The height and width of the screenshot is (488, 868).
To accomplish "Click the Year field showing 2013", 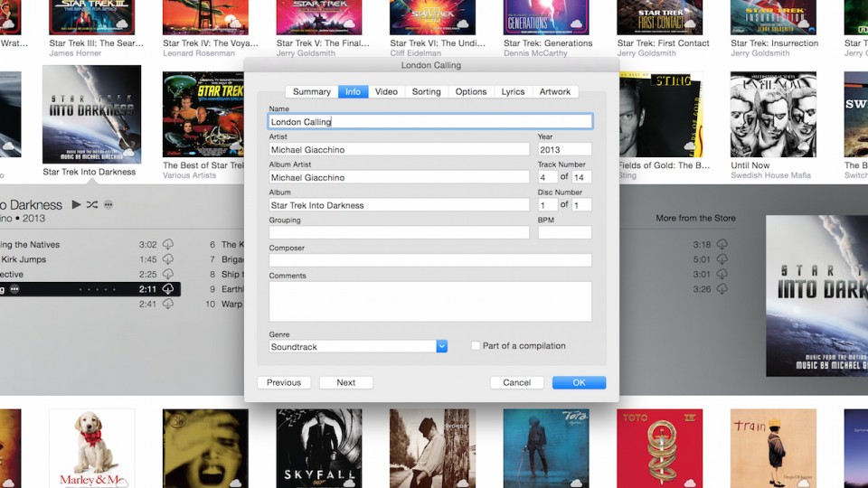I will coord(564,149).
